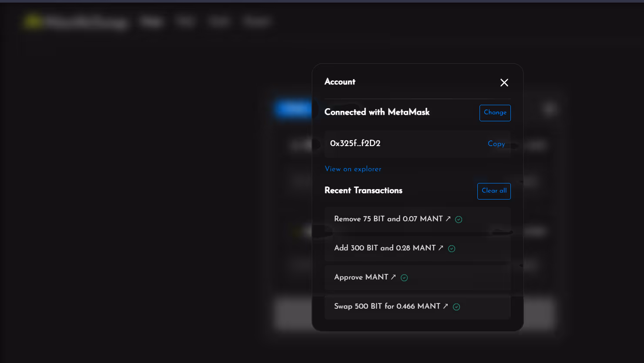
Task: Copy the wallet address
Action: [496, 144]
